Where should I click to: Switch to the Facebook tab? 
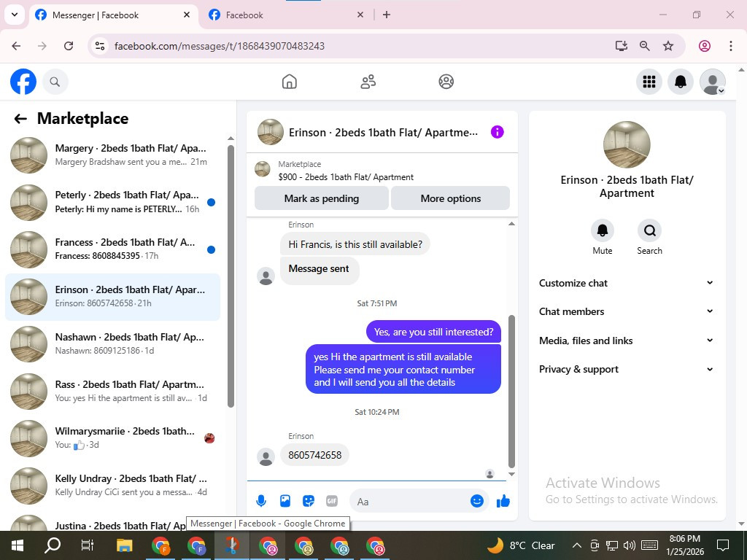tap(287, 15)
